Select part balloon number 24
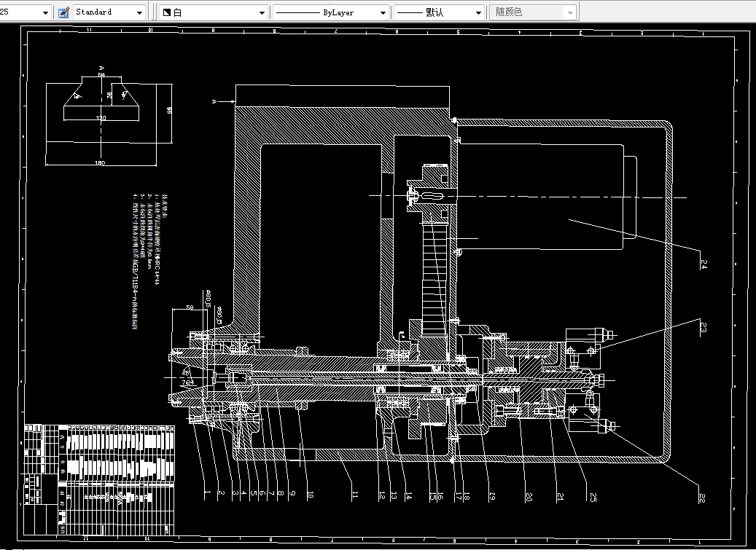This screenshot has width=756, height=550. tap(704, 264)
